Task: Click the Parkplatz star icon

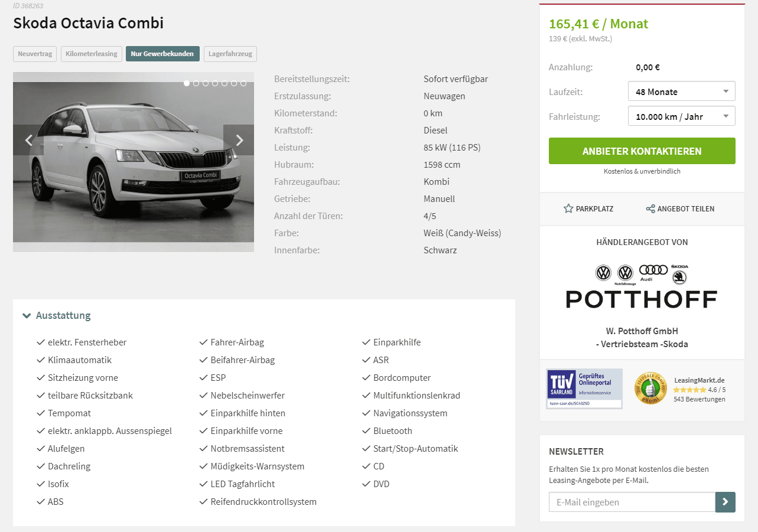Action: coord(568,208)
